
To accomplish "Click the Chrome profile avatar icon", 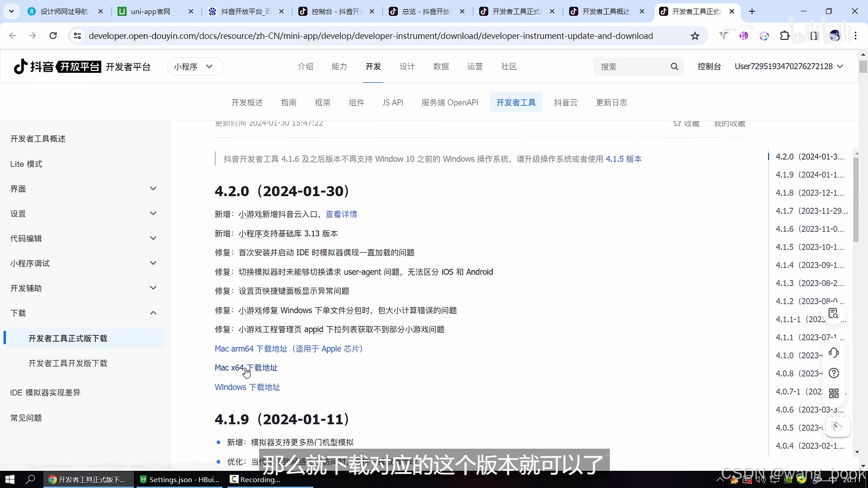I will click(x=835, y=36).
